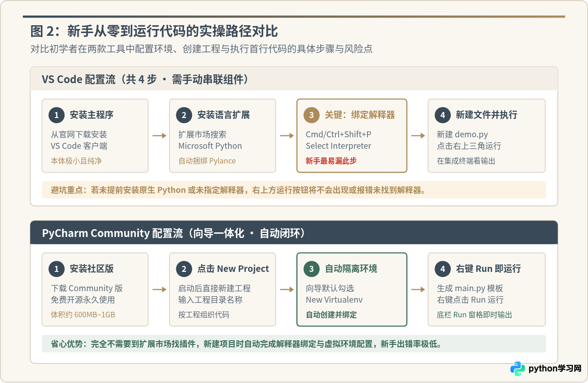588x383 pixels.
Task: Click the step title "自动隔离环境"
Action: point(351,269)
